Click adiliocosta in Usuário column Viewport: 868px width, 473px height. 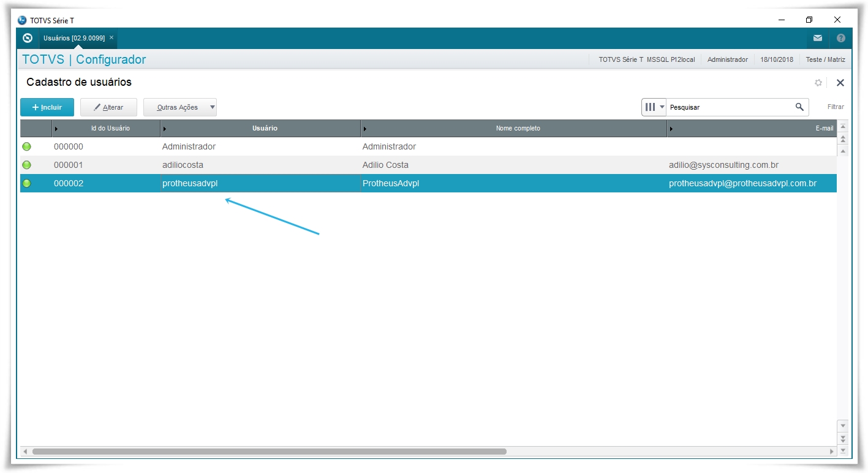(x=183, y=165)
